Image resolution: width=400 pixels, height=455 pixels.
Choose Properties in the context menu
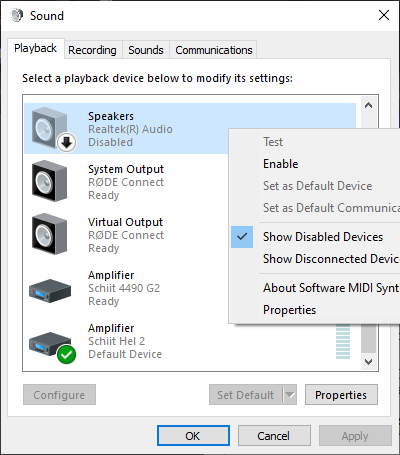(x=289, y=310)
